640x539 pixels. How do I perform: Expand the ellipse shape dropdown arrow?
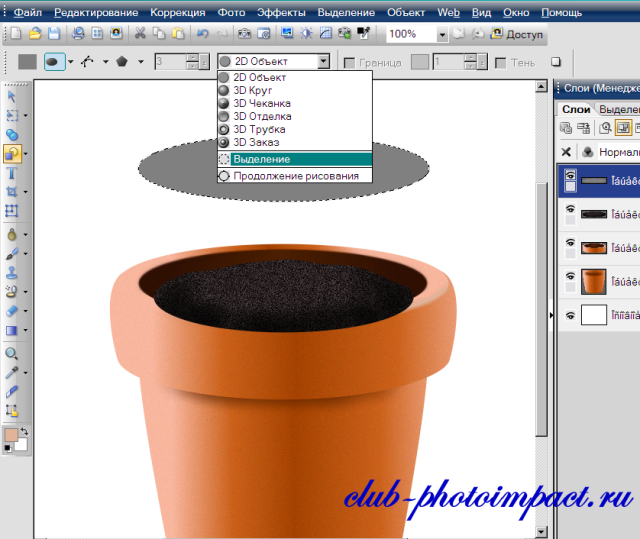[71, 62]
